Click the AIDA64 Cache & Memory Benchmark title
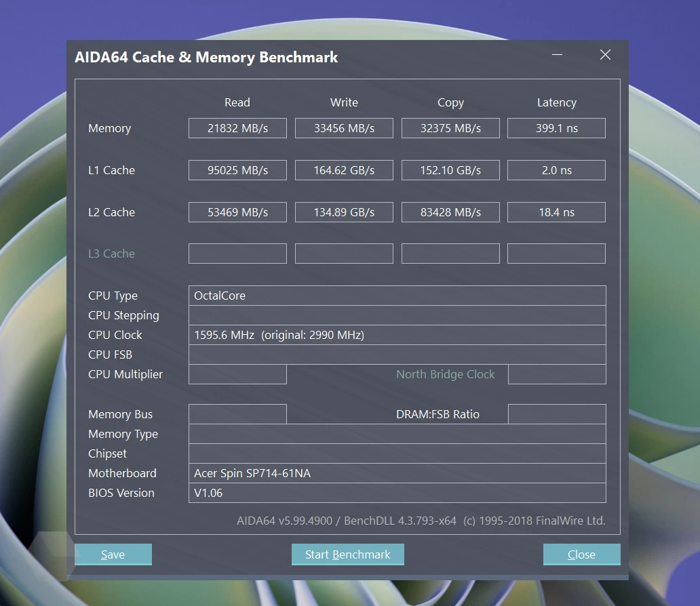Screen dimensions: 700x606 click(206, 58)
